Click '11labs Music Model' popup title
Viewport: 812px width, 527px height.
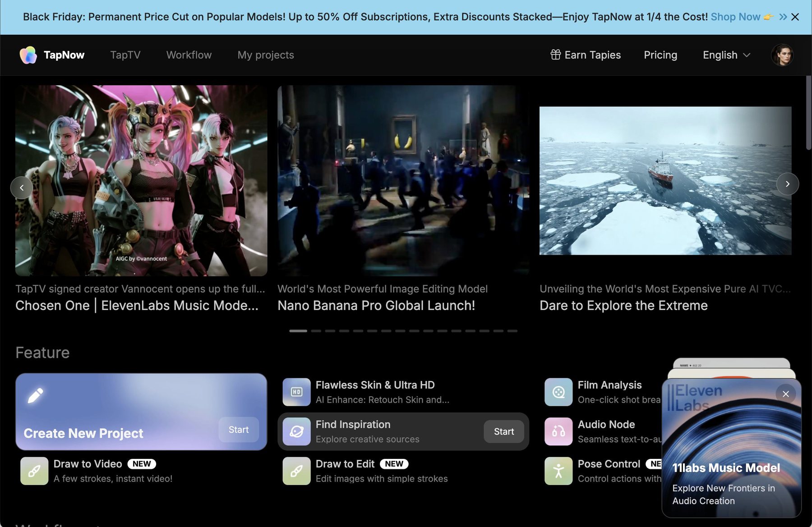coord(726,468)
